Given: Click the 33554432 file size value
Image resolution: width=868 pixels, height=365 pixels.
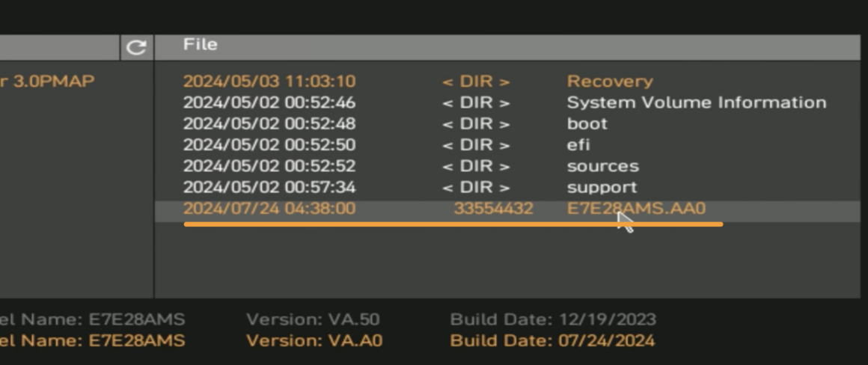Looking at the screenshot, I should 493,209.
